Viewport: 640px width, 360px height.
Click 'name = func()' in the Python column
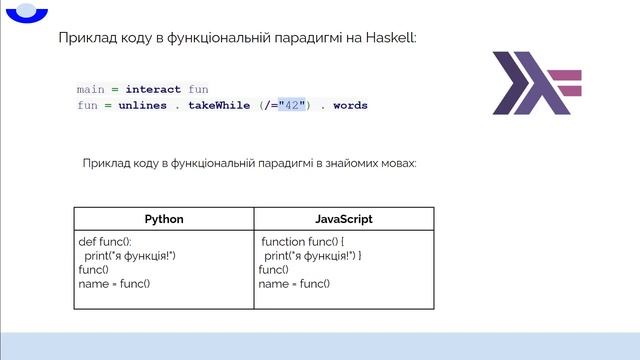click(114, 284)
